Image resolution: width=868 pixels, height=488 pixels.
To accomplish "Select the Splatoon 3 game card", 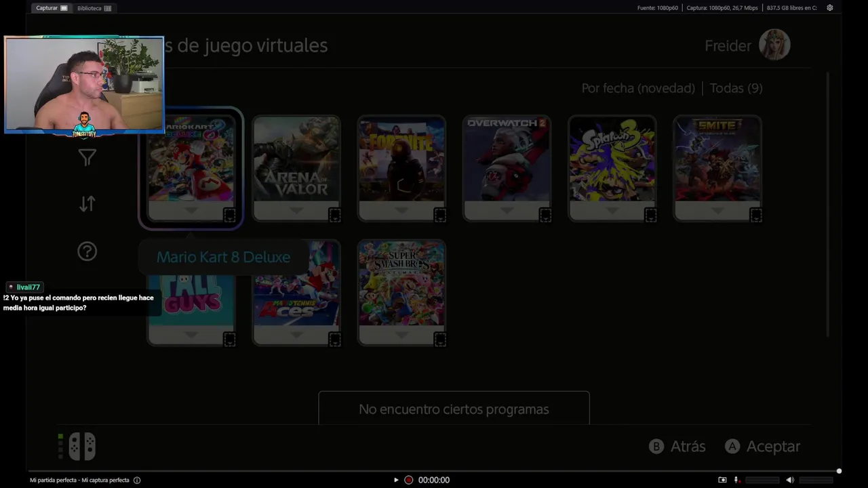I will click(612, 168).
